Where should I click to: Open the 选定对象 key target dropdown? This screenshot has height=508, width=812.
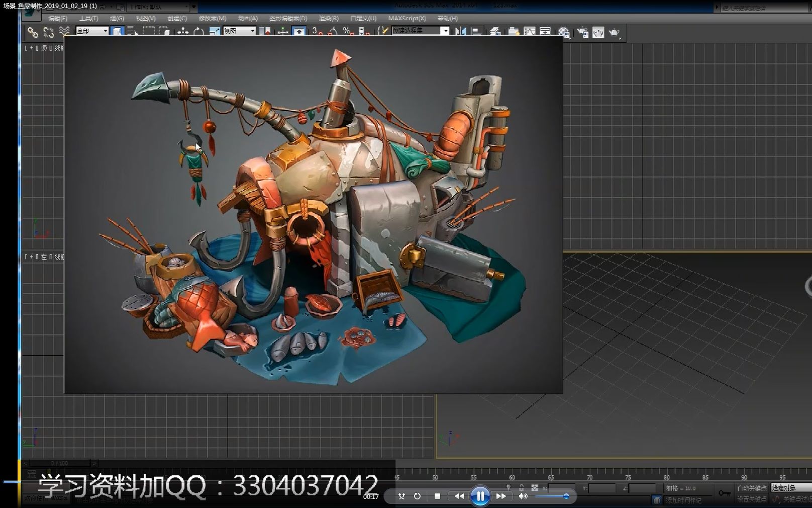(791, 488)
